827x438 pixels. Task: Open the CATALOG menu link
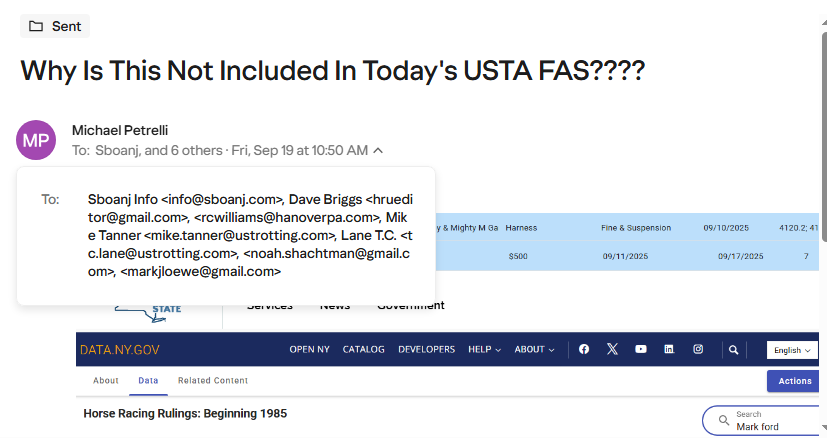[363, 350]
